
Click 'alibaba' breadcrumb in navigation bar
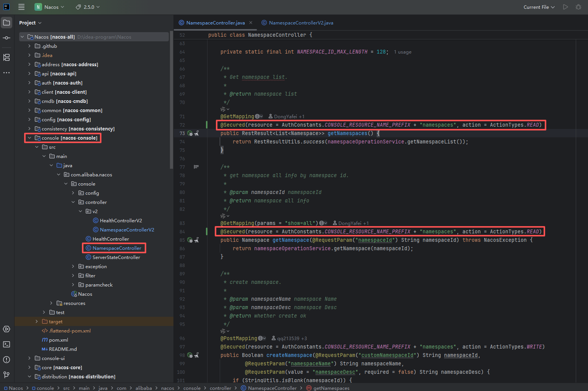click(144, 388)
